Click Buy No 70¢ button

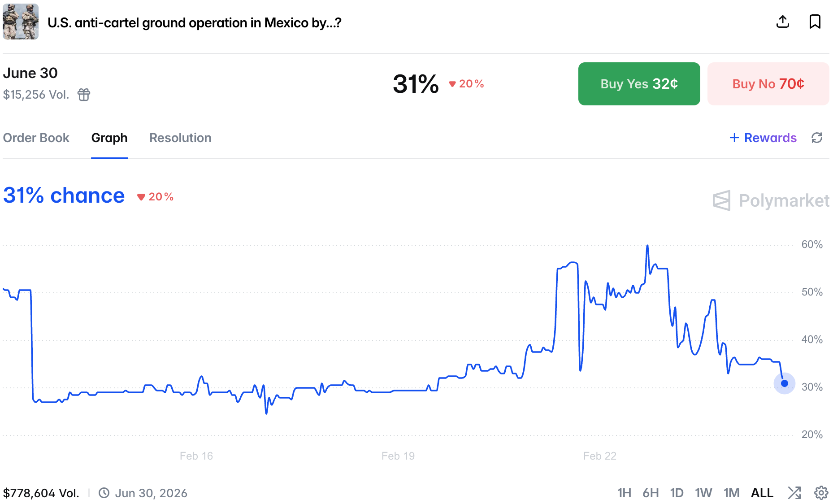[x=768, y=84]
